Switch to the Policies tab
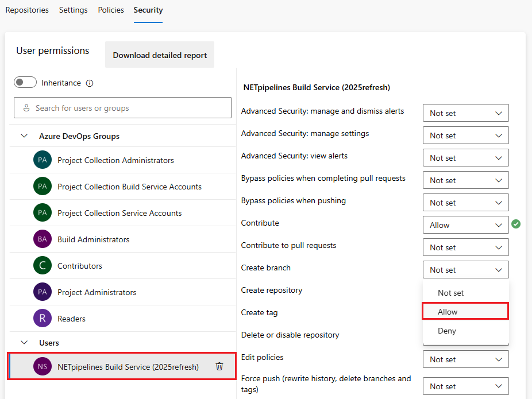This screenshot has height=399, width=532. (111, 10)
